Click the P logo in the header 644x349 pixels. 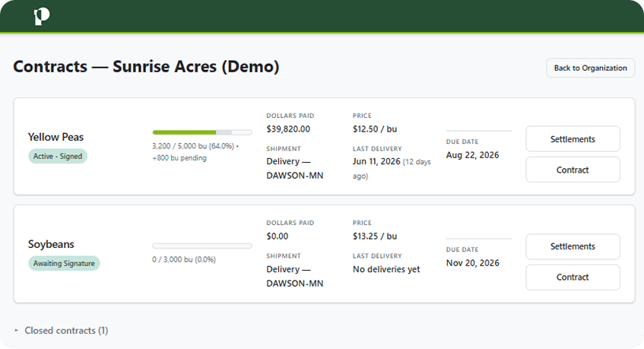click(x=42, y=17)
